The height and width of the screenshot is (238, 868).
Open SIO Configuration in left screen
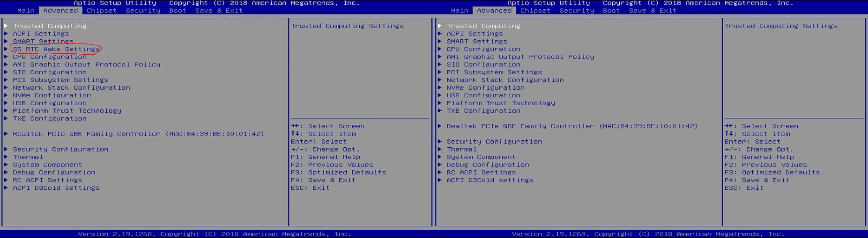[x=50, y=72]
